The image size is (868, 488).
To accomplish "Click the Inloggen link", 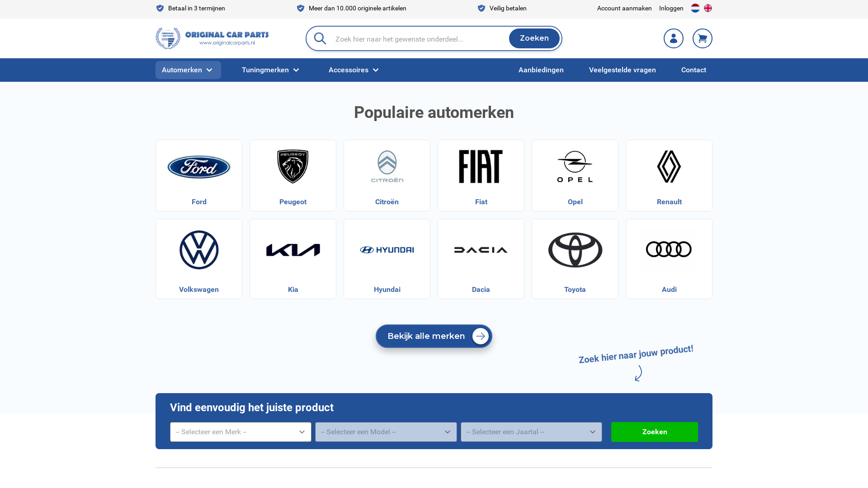I will [x=671, y=8].
